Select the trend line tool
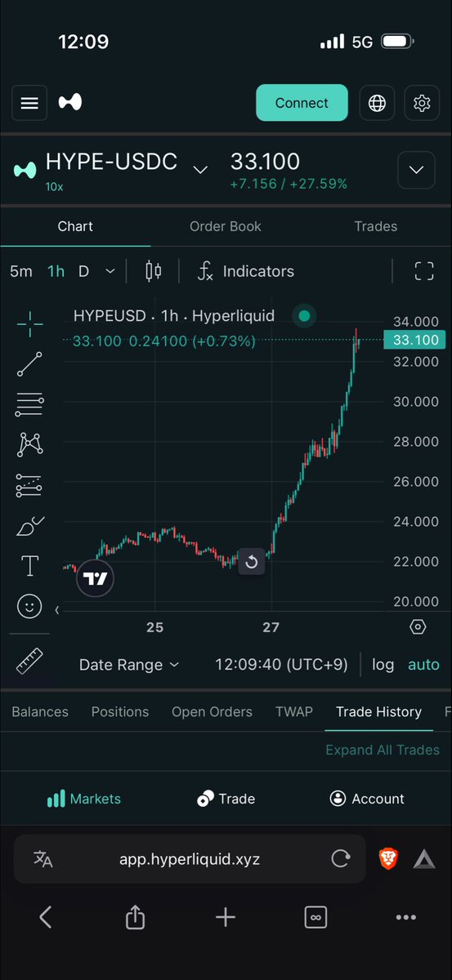Viewport: 452px width, 980px height. pyautogui.click(x=30, y=364)
